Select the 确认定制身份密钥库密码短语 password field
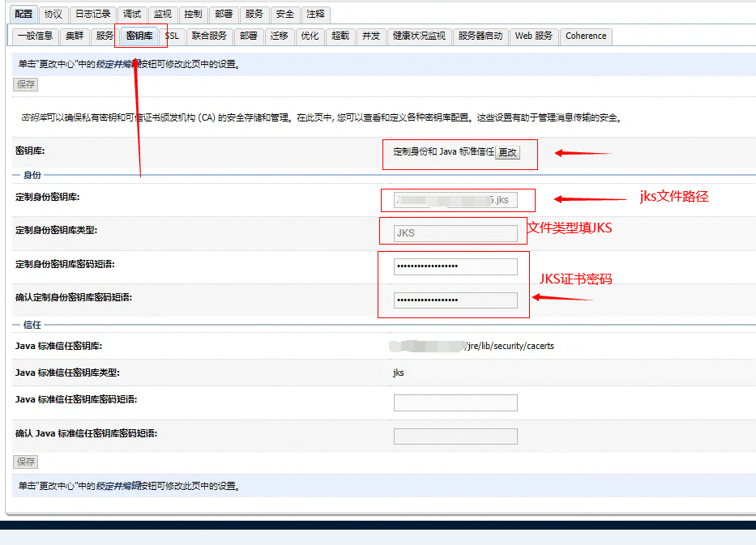Image resolution: width=756 pixels, height=545 pixels. point(455,300)
